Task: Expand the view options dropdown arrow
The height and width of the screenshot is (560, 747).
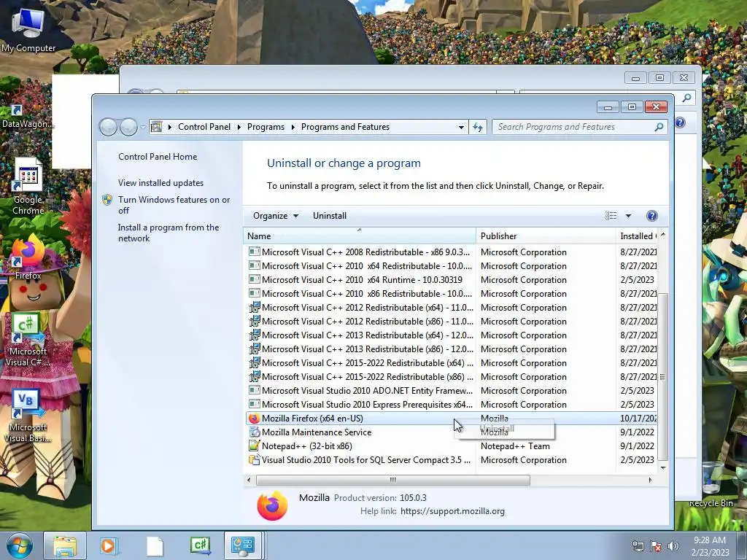Action: (628, 216)
